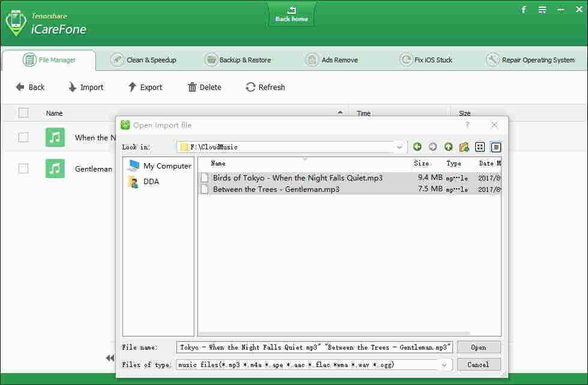Click the music note icon for Gentleman

[x=55, y=169]
